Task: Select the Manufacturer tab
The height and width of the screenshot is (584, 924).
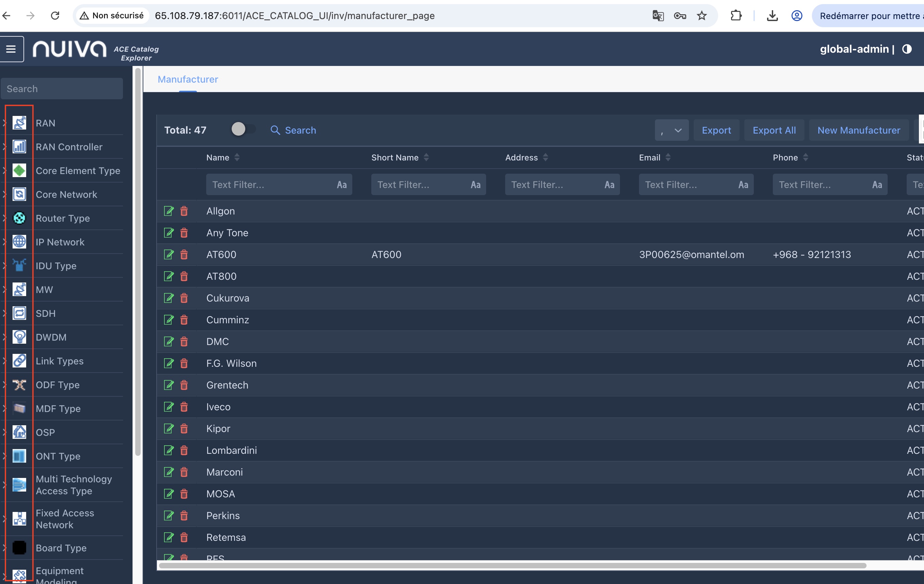Action: [188, 79]
